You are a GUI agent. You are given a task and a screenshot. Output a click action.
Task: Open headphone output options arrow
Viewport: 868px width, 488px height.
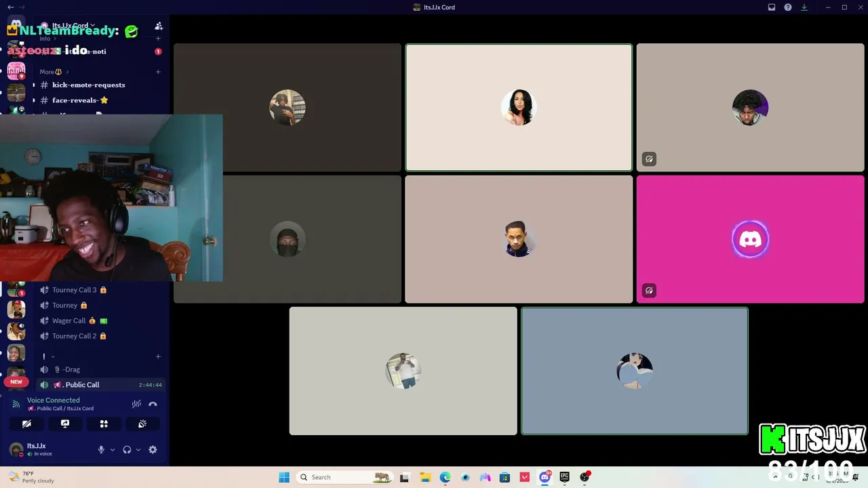pyautogui.click(x=138, y=449)
